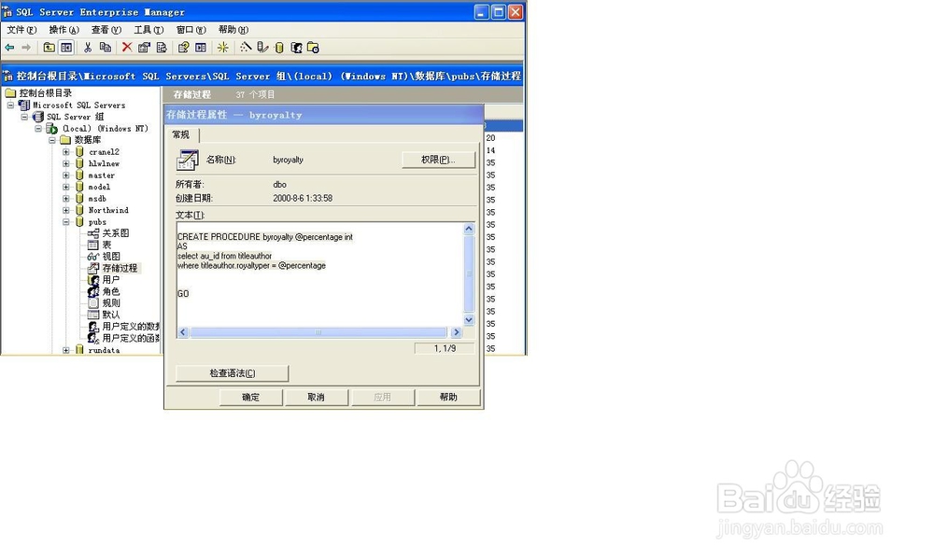Viewport: 934px width, 560px height.
Task: Click the vertical scrollbar thumb of text box
Action: (x=469, y=273)
